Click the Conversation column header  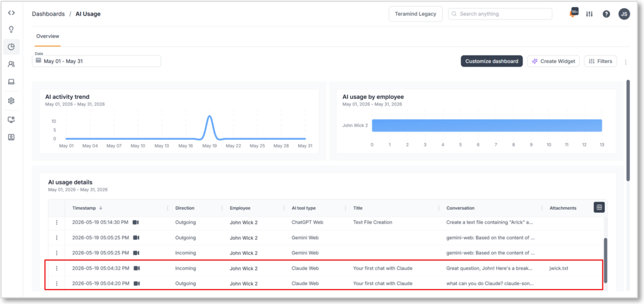coord(460,208)
